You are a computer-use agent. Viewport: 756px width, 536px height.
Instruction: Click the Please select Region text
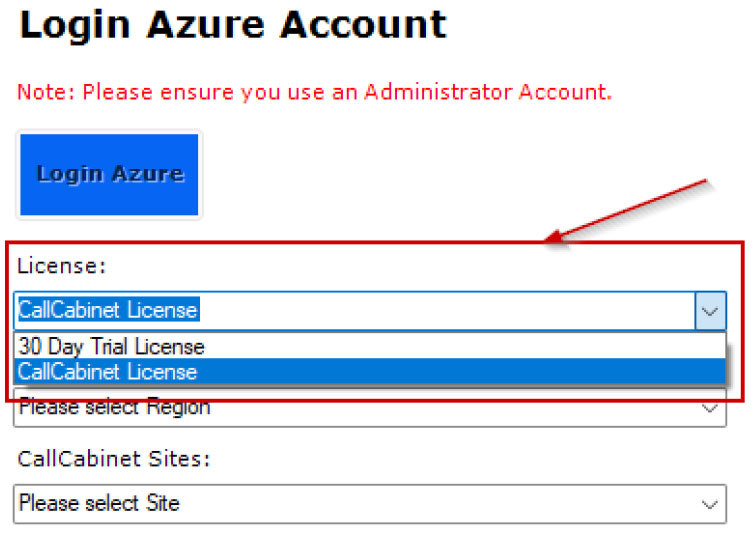point(114,408)
